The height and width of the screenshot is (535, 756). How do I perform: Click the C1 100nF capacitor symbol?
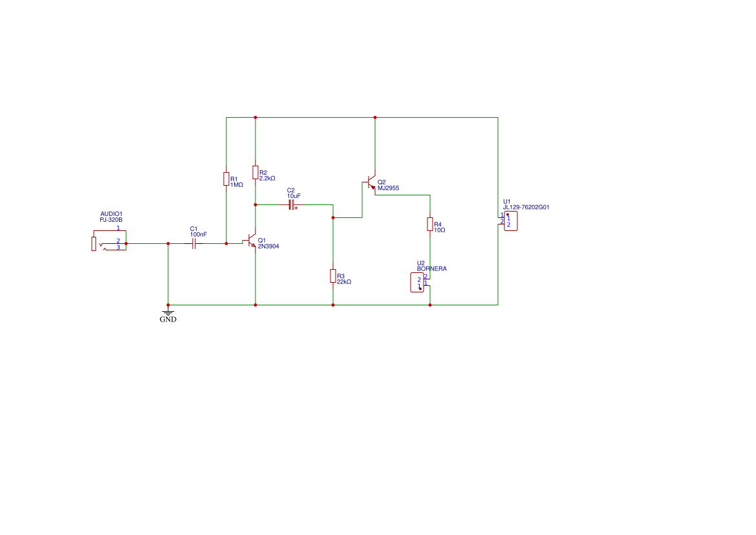[194, 244]
